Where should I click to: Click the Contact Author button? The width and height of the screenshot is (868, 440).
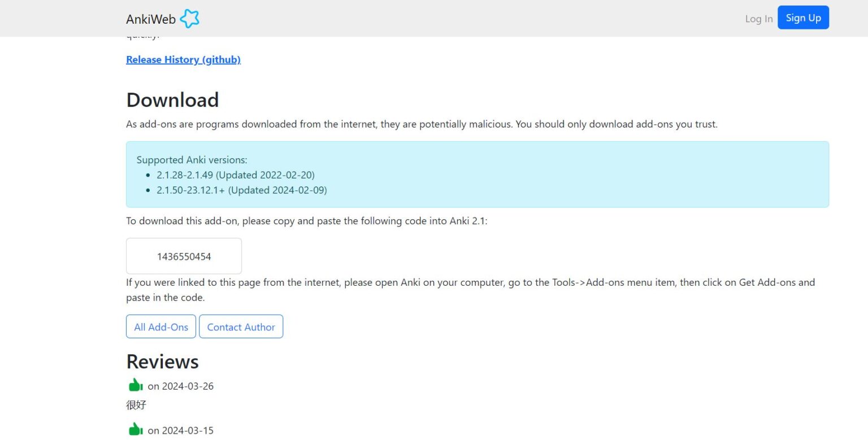tap(241, 327)
